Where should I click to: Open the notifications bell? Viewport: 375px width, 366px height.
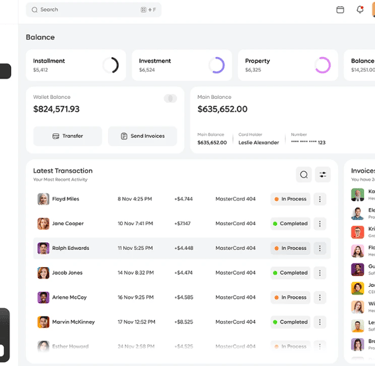[x=360, y=10]
